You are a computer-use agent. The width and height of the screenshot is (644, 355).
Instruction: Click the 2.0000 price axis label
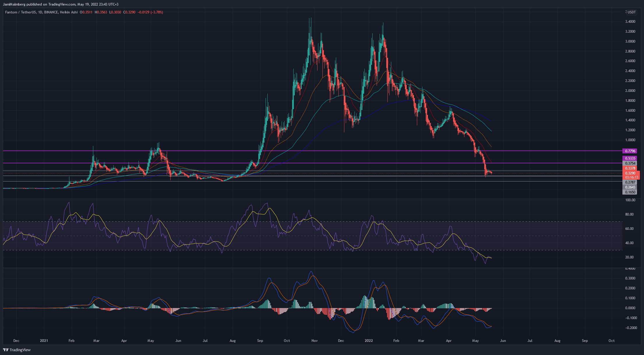pos(630,91)
